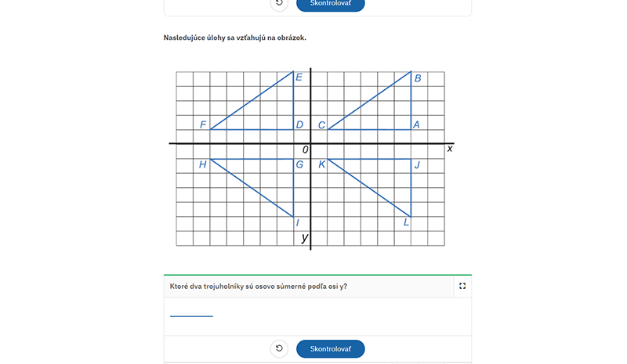This screenshot has height=364, width=627.
Task: Click vertex I of triangle GHI
Action: coord(298,222)
